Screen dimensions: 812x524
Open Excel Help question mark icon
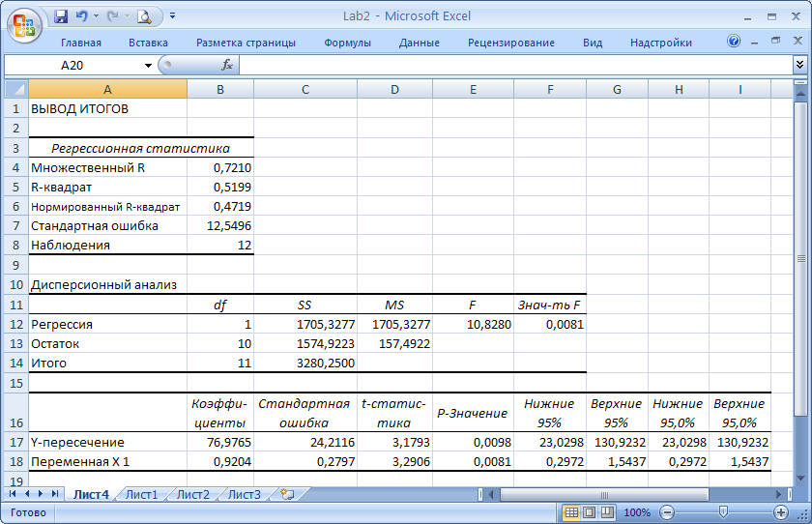coord(733,42)
